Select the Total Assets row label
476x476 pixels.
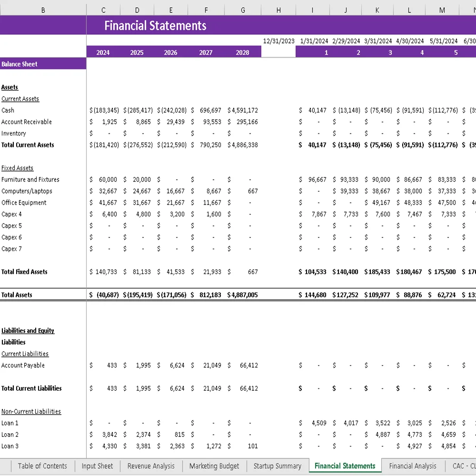(x=16, y=295)
